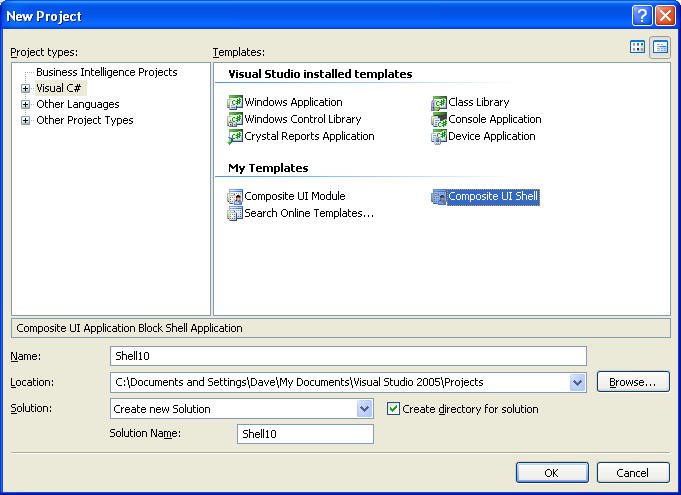
Task: Uncheck Create directory for solution
Action: (393, 409)
